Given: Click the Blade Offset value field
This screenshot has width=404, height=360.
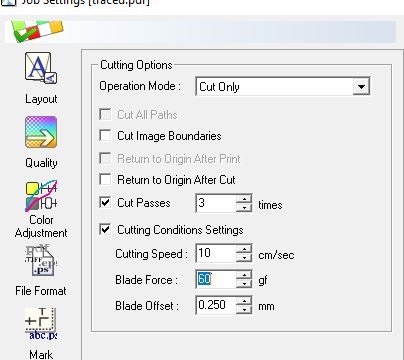Looking at the screenshot, I should [x=216, y=305].
